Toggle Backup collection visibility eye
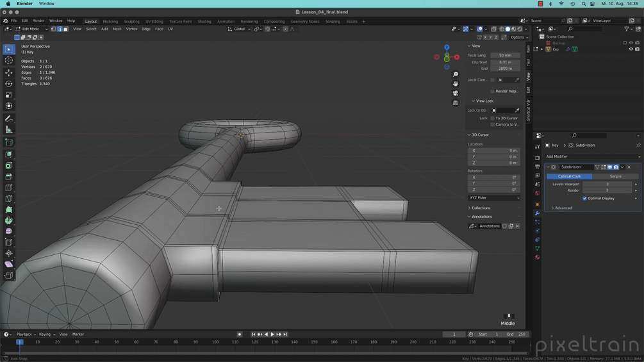Viewport: 644px width, 362px height. coord(631,43)
